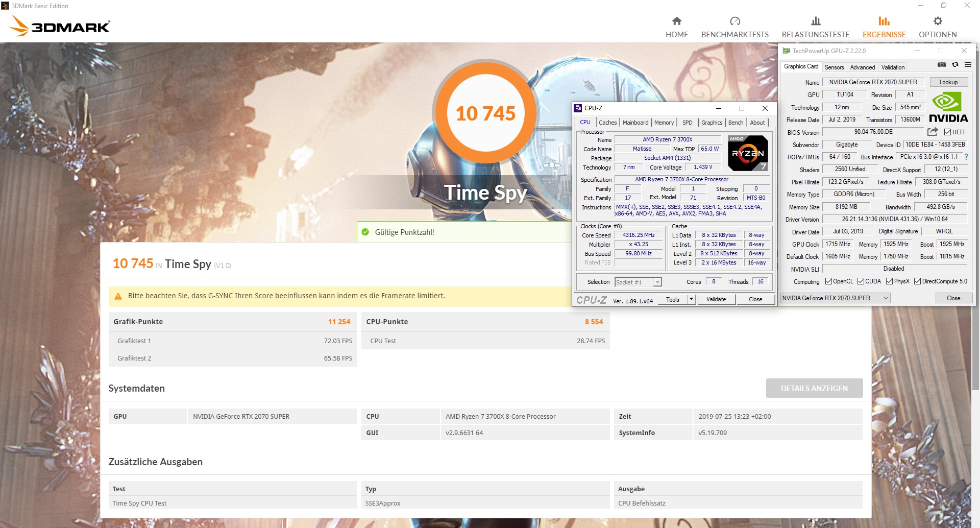Open the About tab in CPU-Z
980x528 pixels.
(757, 123)
